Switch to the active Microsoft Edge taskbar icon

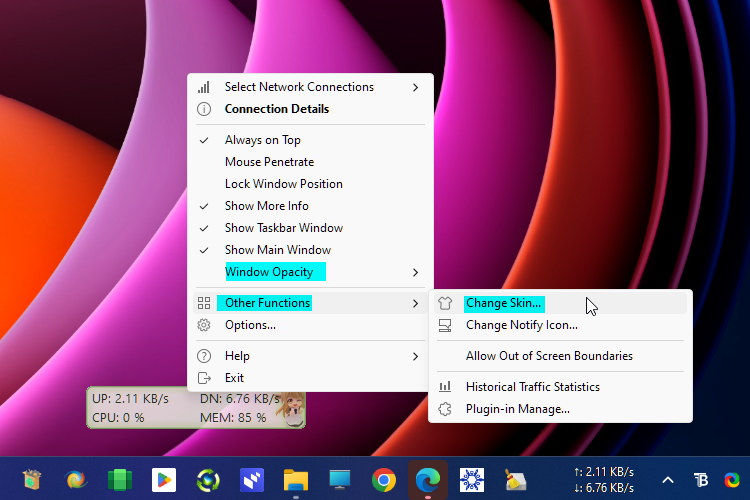pyautogui.click(x=428, y=480)
